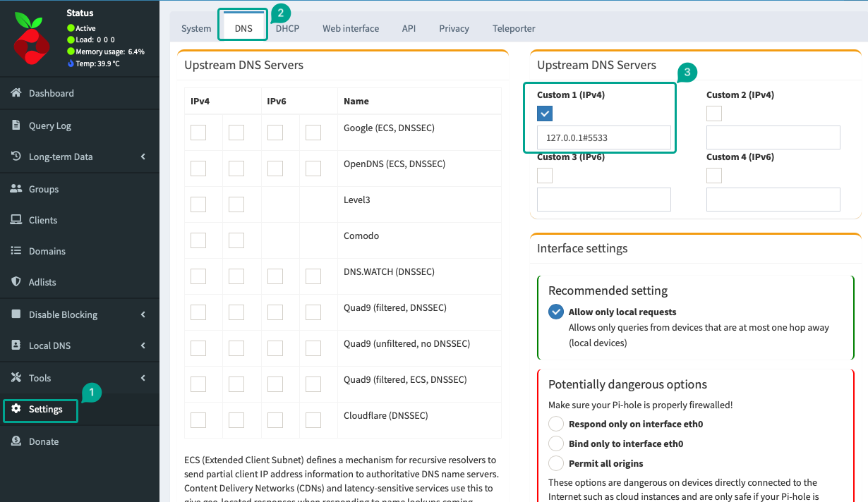The image size is (868, 502).
Task: Uncheck the Custom 1 (IPv4) checkbox
Action: click(545, 114)
